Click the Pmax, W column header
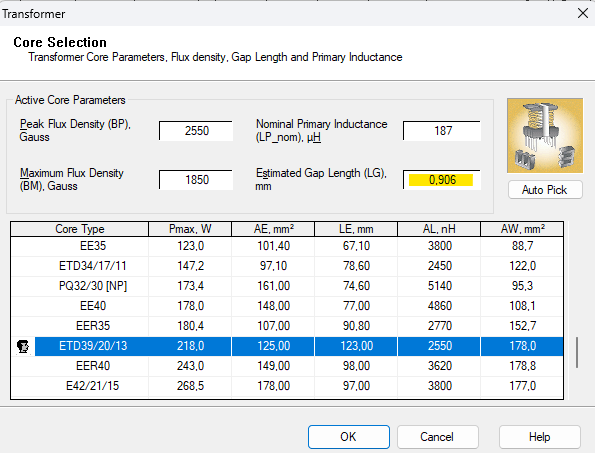Viewport: 595px width, 453px height. point(190,229)
